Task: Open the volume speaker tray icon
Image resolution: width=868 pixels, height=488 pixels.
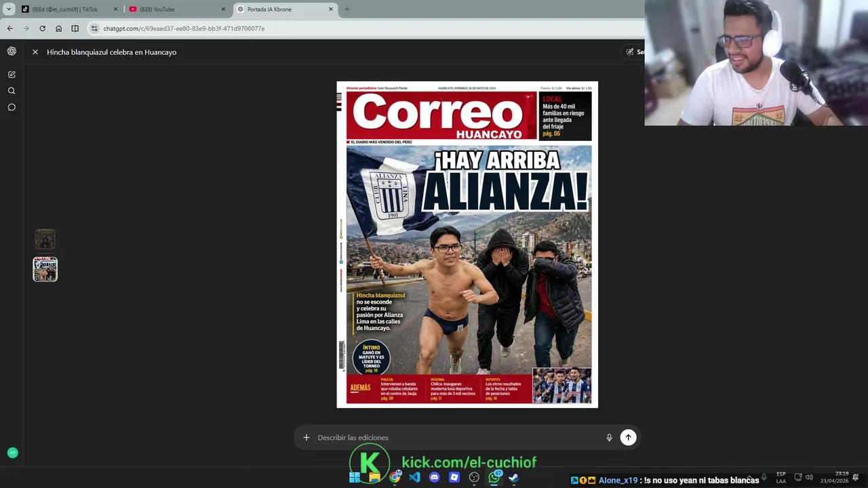Action: (809, 478)
